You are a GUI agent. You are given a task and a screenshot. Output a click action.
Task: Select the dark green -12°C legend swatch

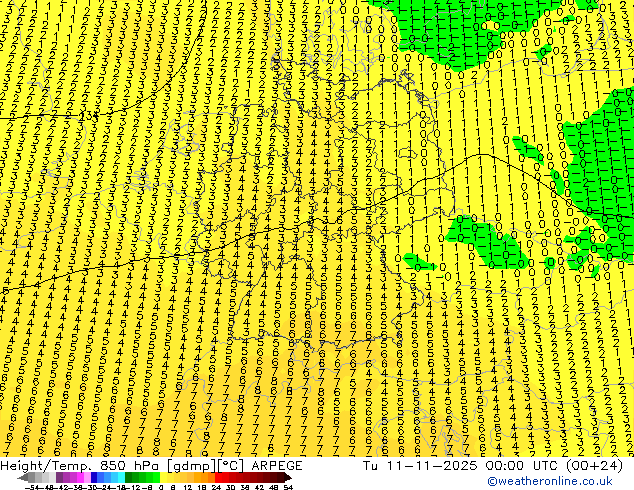129,477
